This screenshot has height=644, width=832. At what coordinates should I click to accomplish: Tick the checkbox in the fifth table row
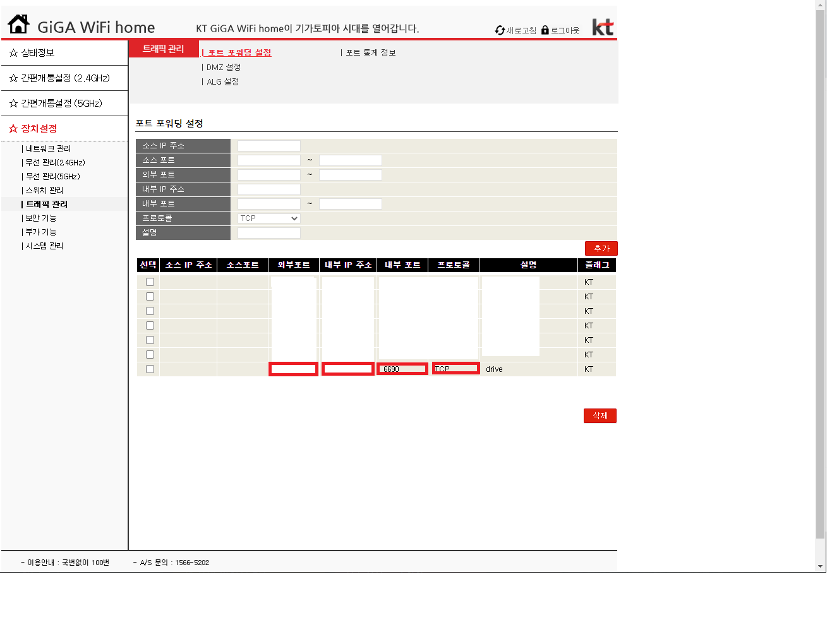pyautogui.click(x=150, y=340)
